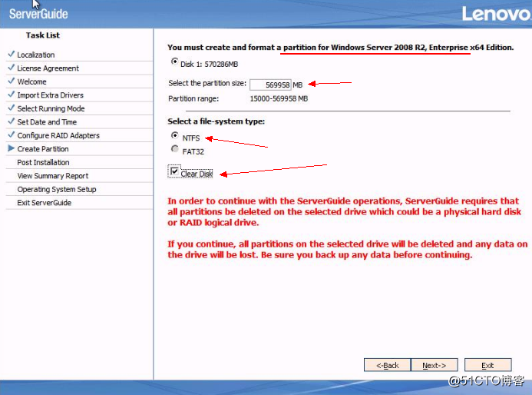532x395 pixels.
Task: Click checkmark icon beside Select Running Mode
Action: pyautogui.click(x=12, y=108)
